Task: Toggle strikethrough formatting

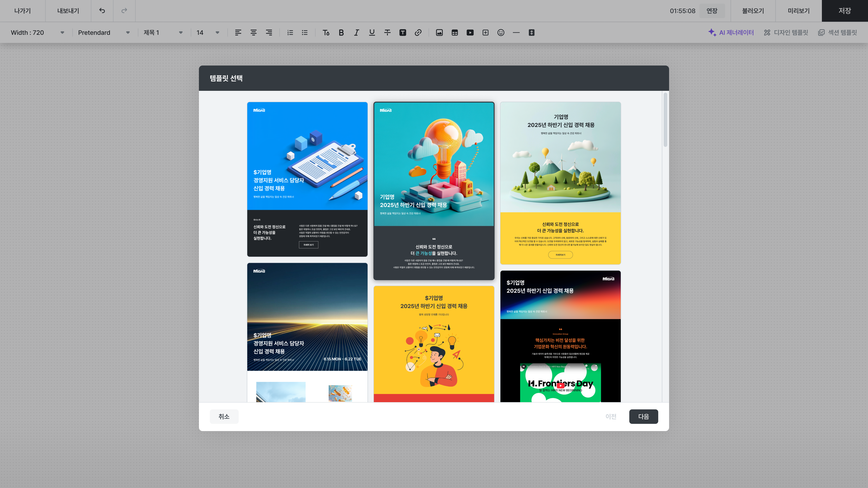Action: 387,33
